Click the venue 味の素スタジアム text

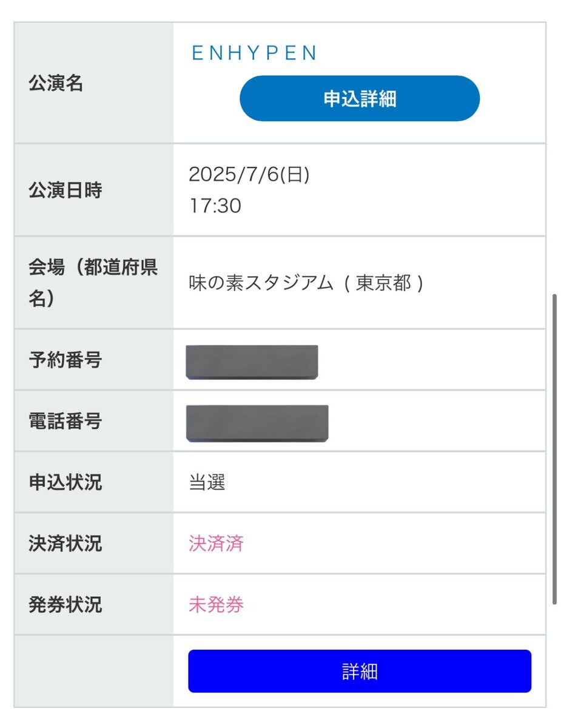pyautogui.click(x=261, y=283)
